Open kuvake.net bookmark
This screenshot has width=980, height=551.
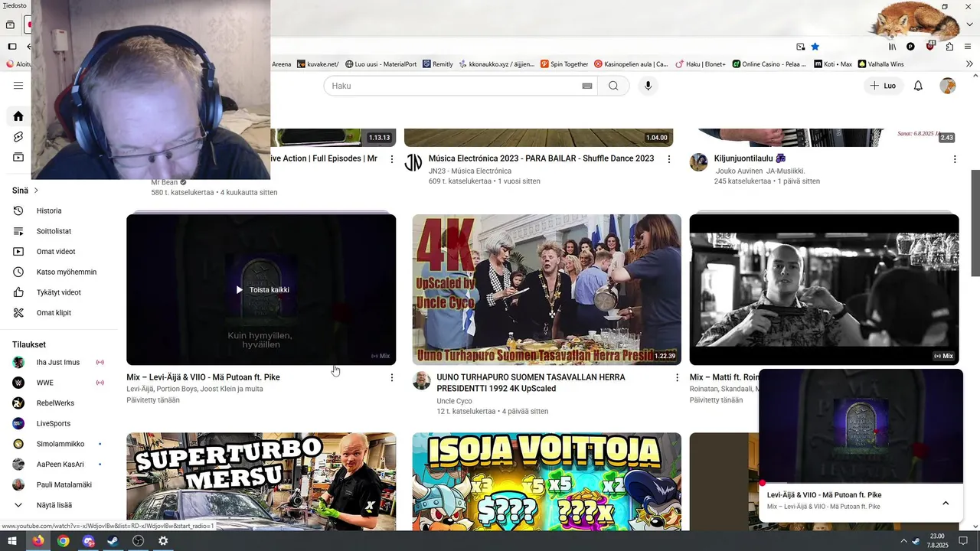pos(318,64)
